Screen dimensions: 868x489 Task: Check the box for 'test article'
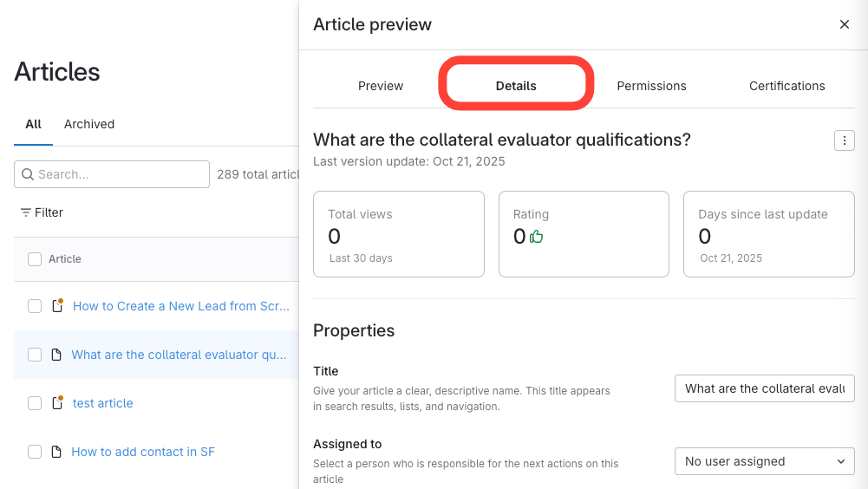[x=35, y=403]
